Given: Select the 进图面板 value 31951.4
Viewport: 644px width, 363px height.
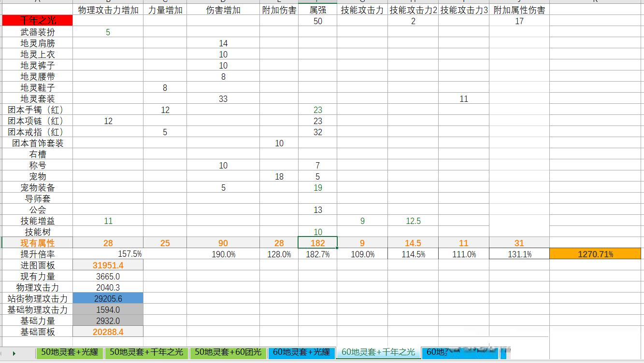Looking at the screenshot, I should [x=108, y=265].
